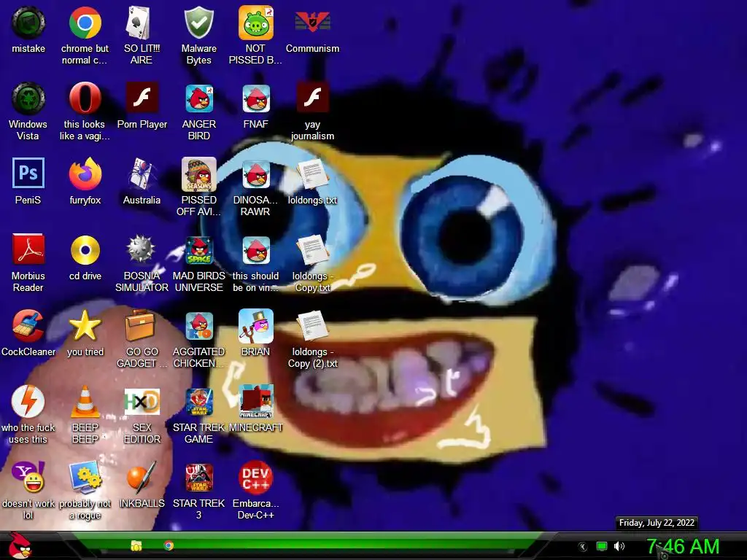Open 'probably not a rogue' gears icon
The height and width of the screenshot is (560, 747).
[x=85, y=478]
